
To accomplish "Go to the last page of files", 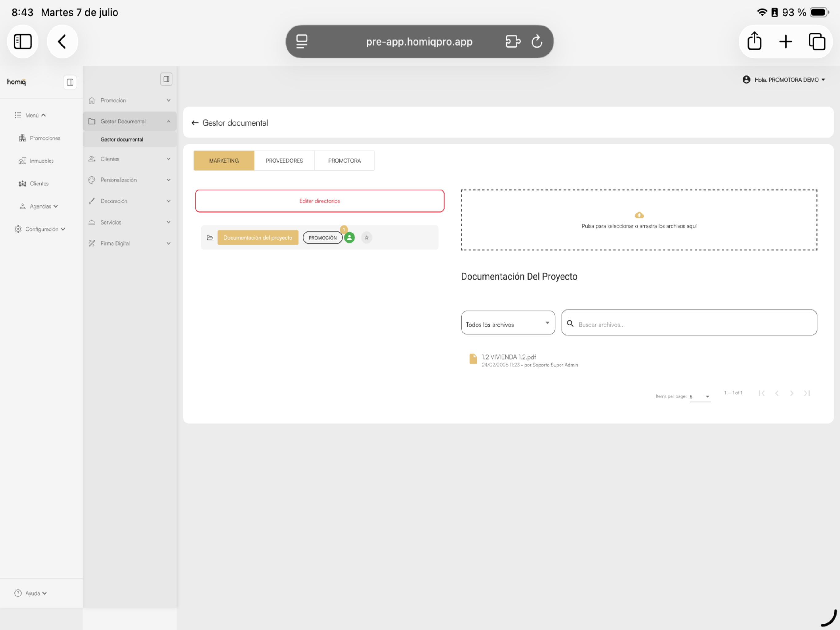I will [x=807, y=393].
